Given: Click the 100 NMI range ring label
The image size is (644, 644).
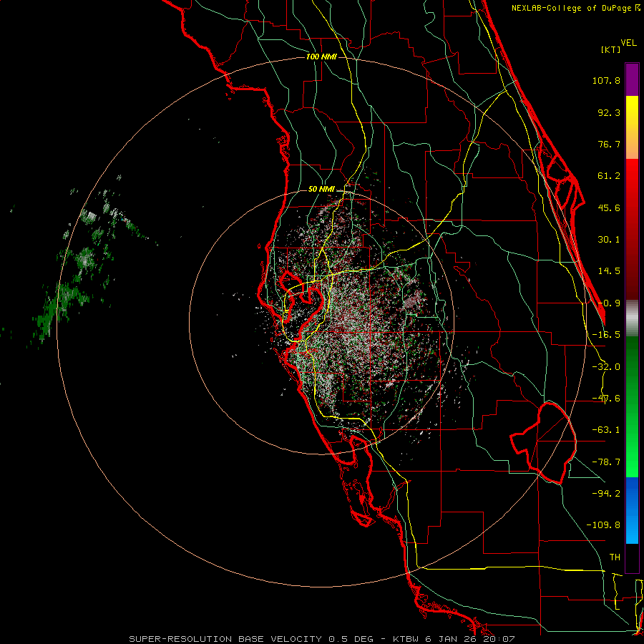Looking at the screenshot, I should tap(321, 57).
